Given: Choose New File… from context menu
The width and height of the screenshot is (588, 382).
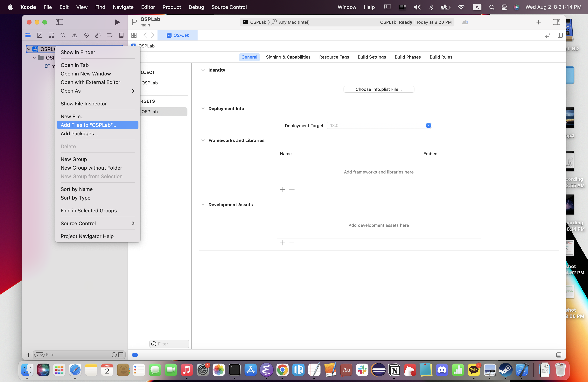Looking at the screenshot, I should click(x=98, y=116).
